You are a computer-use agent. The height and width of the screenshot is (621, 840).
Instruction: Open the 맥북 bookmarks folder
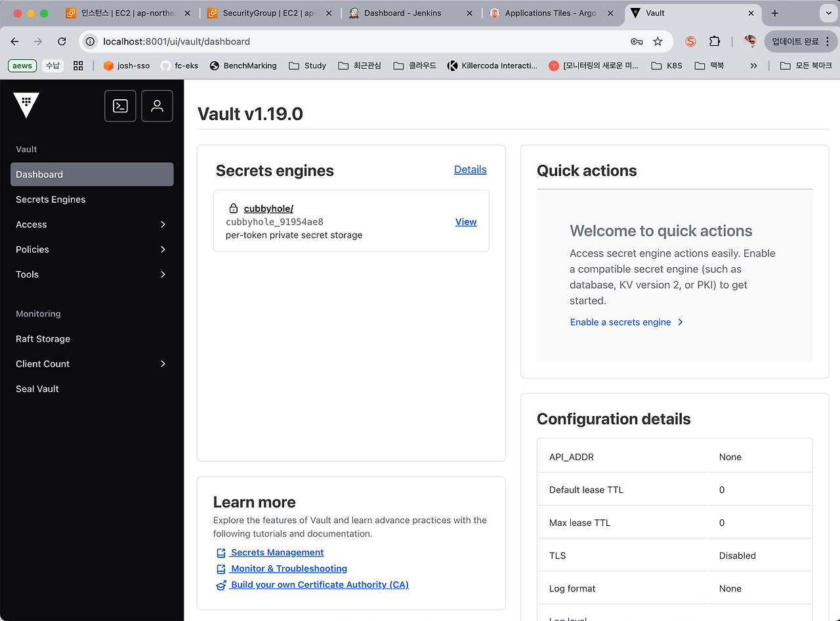click(x=709, y=66)
